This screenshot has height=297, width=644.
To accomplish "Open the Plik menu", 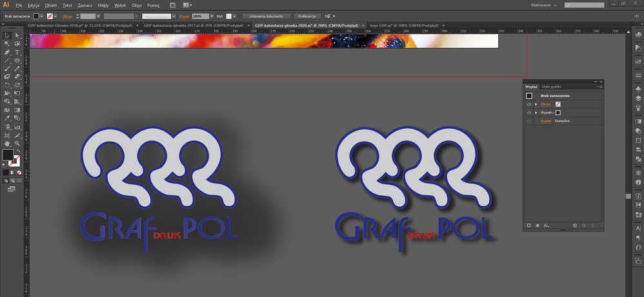I will tap(19, 5).
